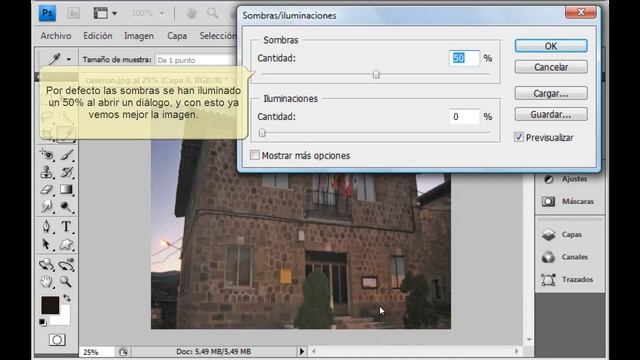The width and height of the screenshot is (640, 360).
Task: Click the Iluminaciones Cantidad input field
Action: pos(464,117)
